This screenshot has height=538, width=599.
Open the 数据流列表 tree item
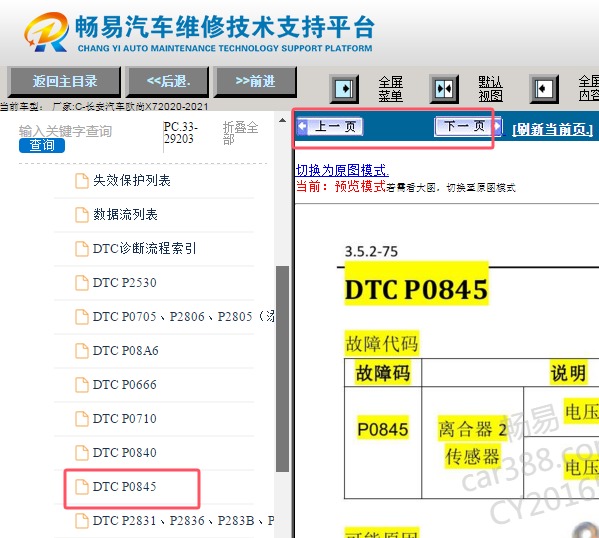coord(125,214)
